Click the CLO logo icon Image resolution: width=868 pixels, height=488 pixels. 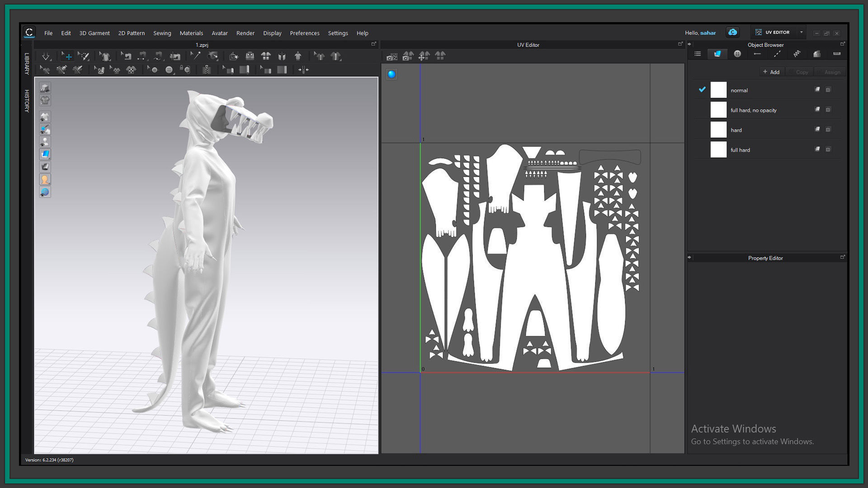pos(29,32)
